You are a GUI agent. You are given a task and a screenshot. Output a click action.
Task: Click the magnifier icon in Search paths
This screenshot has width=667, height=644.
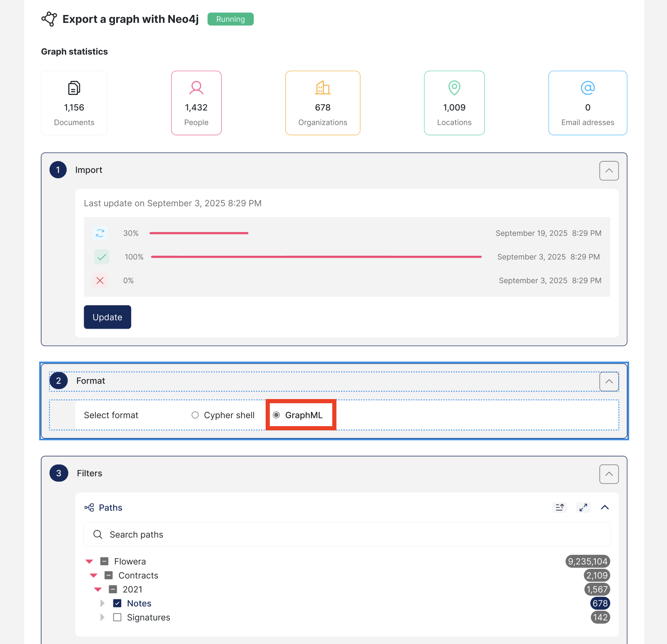[x=97, y=534]
